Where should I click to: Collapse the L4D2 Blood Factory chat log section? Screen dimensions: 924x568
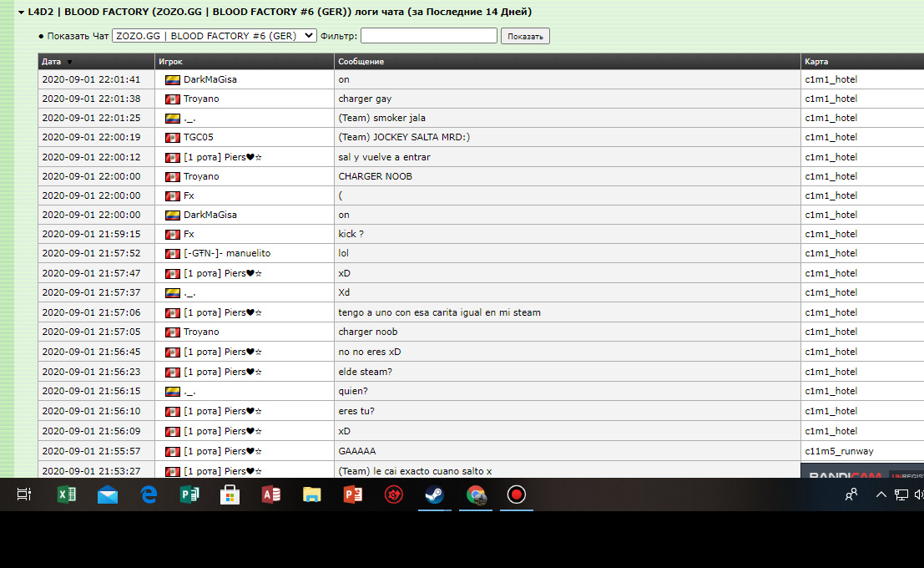(21, 13)
